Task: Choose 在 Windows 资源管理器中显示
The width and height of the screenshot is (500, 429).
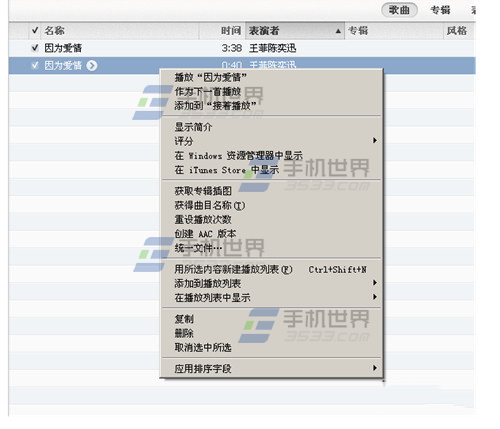Action: [271, 155]
